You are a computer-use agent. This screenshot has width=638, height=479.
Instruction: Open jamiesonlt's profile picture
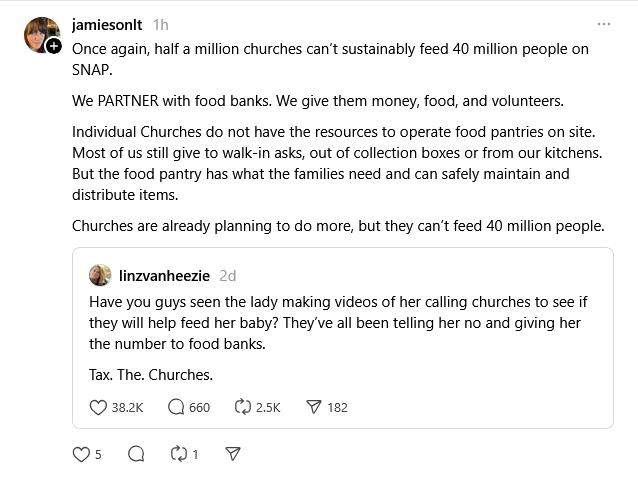tap(41, 34)
